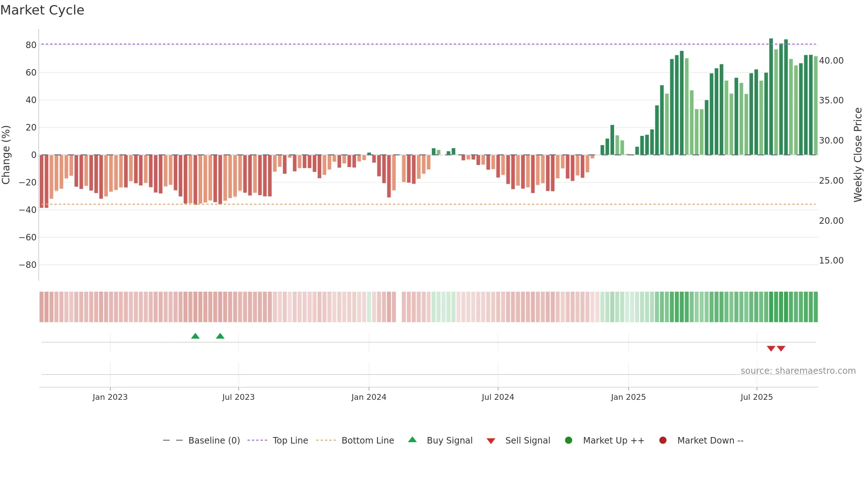Click the −40 tick on change axis
Screen dimensions: 868x488
28,210
